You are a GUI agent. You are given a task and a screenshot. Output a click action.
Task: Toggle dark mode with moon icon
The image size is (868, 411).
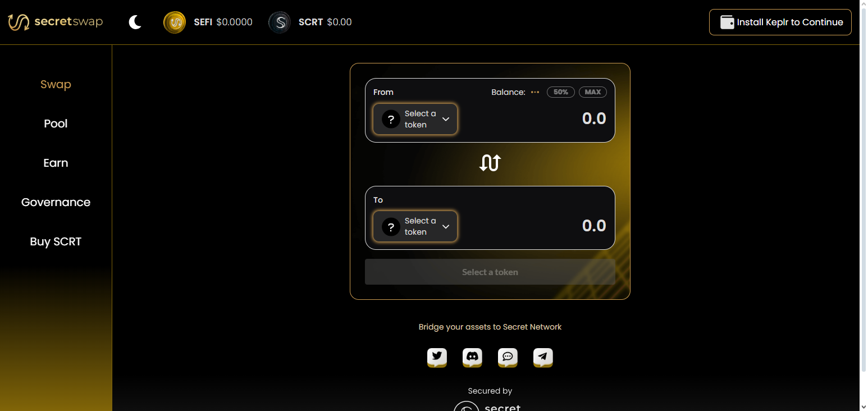pos(135,22)
